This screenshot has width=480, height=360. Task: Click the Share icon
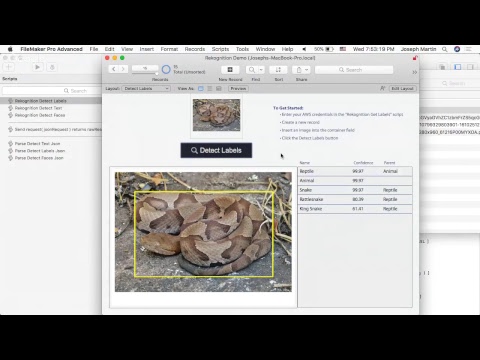[x=299, y=69]
